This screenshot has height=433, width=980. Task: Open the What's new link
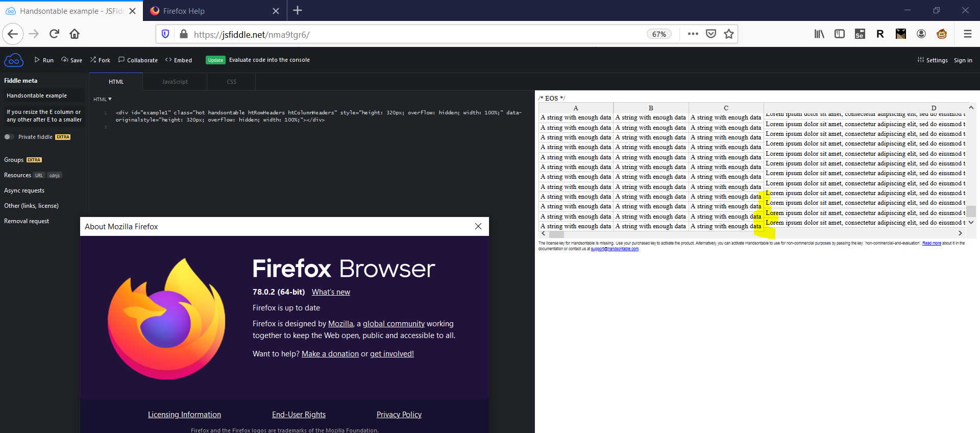pyautogui.click(x=331, y=292)
